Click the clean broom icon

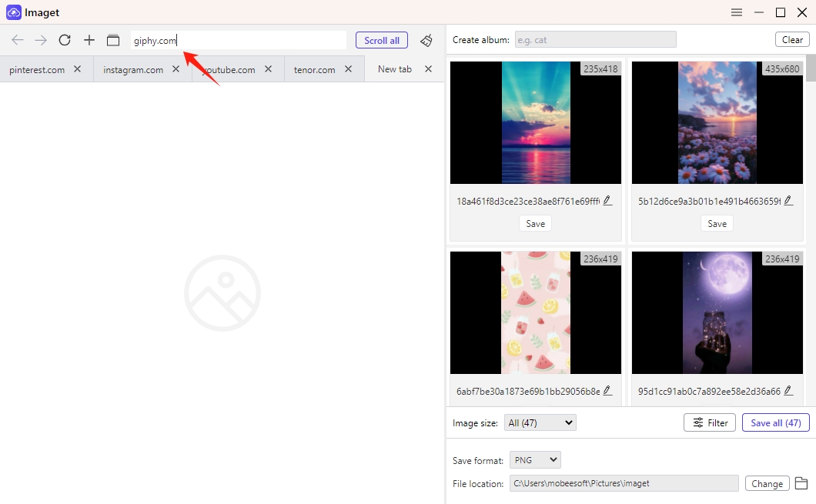coord(426,40)
